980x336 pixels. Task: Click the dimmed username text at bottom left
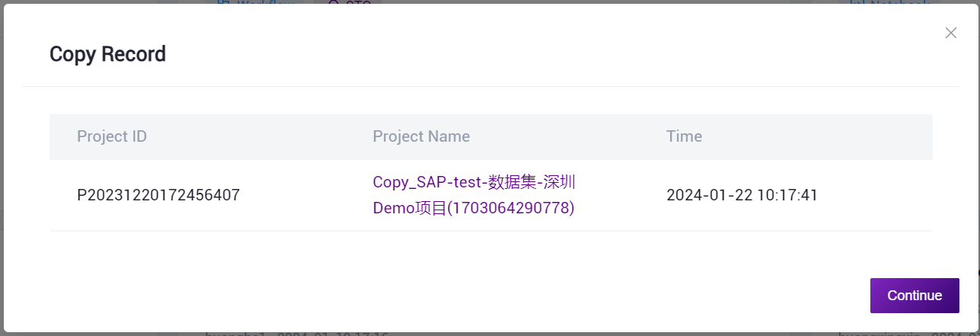297,334
